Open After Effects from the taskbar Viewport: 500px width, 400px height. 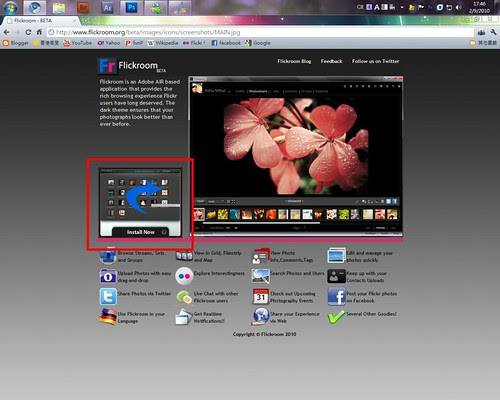pyautogui.click(x=107, y=7)
